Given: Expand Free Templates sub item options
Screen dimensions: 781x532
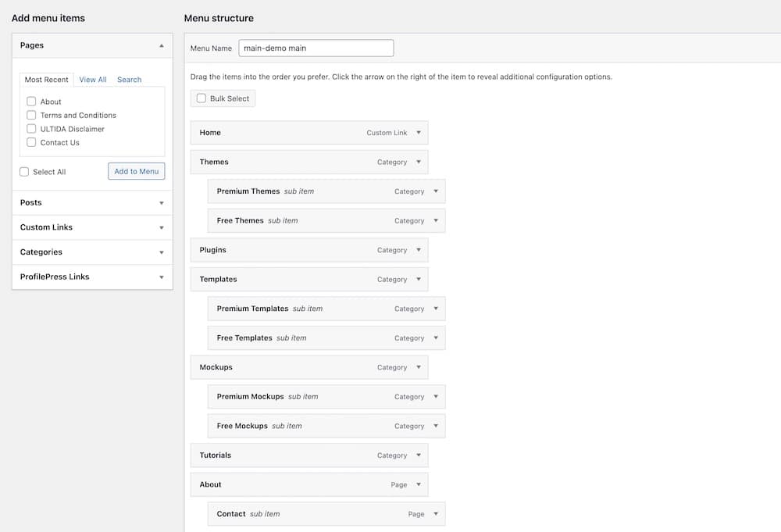Looking at the screenshot, I should (436, 338).
